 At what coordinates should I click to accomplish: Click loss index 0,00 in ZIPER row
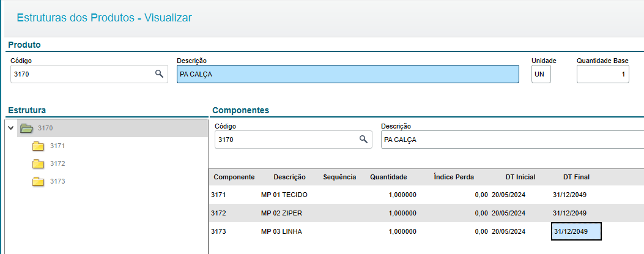(x=481, y=214)
